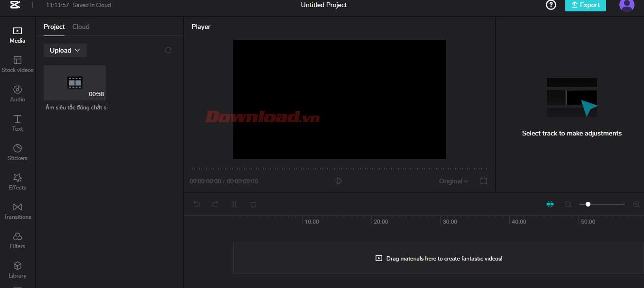Open the Transitions panel
This screenshot has height=288, width=644.
tap(18, 211)
